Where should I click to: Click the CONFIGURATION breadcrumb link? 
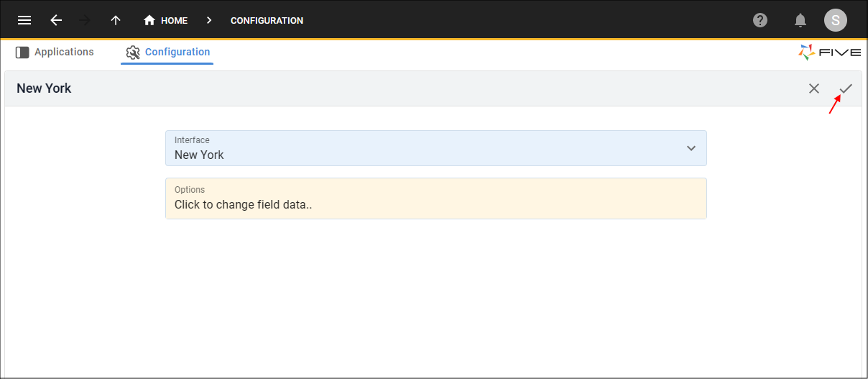coord(267,21)
